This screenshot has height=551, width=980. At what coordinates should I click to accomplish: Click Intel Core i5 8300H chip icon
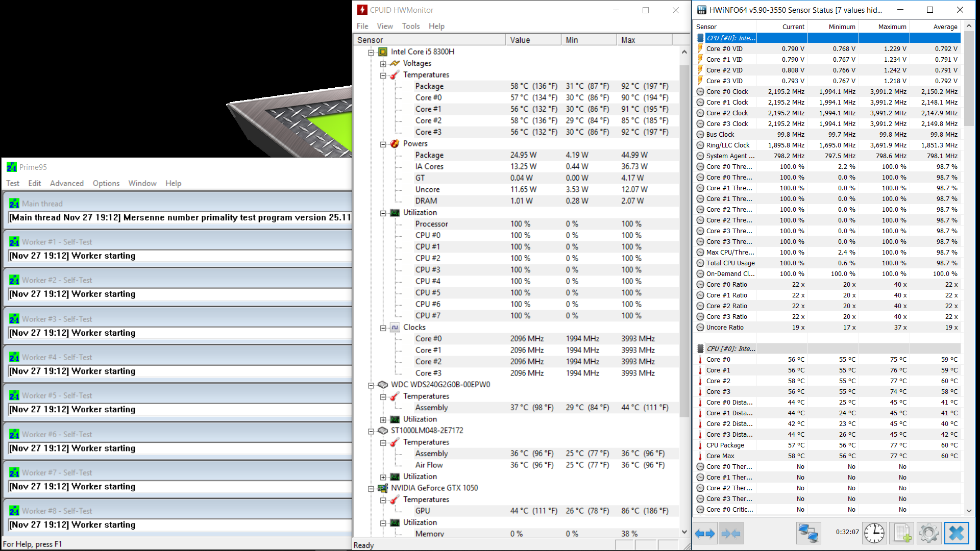[383, 52]
